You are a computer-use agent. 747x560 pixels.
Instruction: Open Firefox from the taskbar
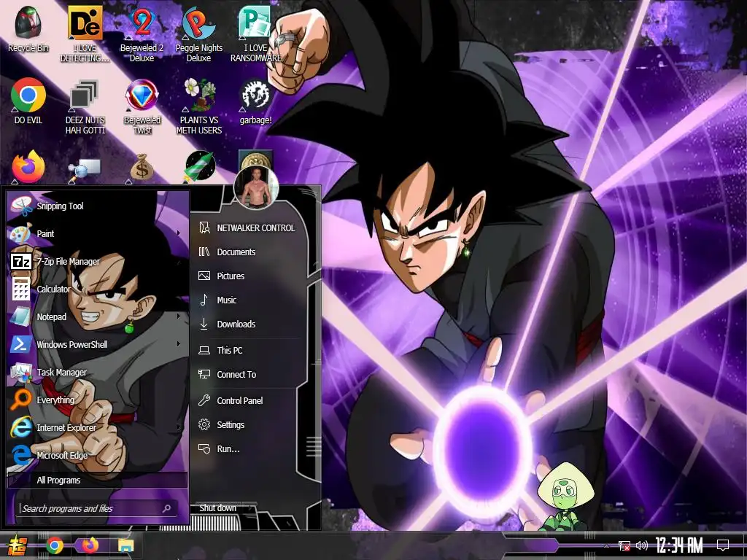pyautogui.click(x=90, y=545)
